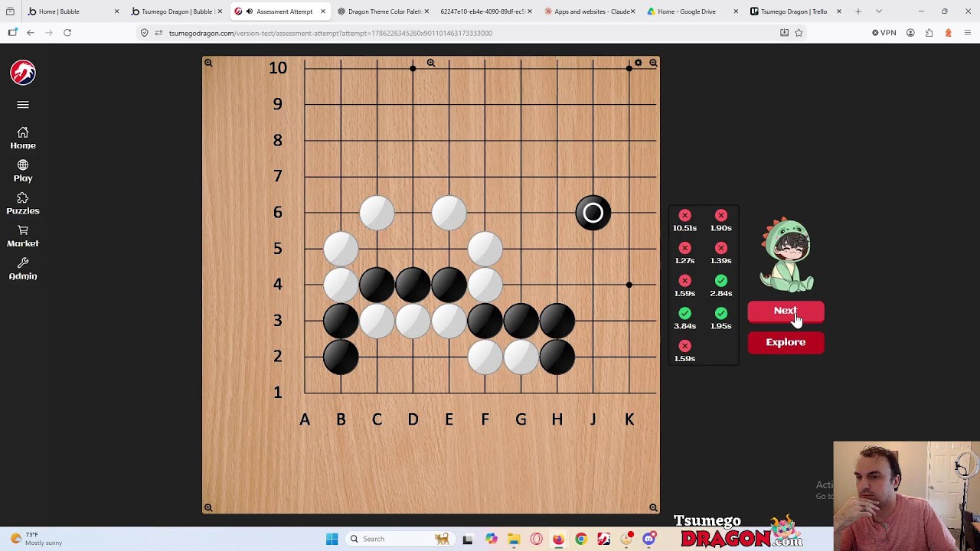
Task: Mute audio on Assessment Attempt tab
Action: [x=250, y=11]
